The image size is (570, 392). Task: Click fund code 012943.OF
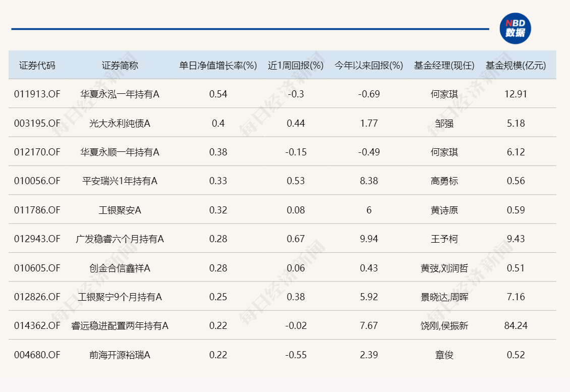coord(37,239)
